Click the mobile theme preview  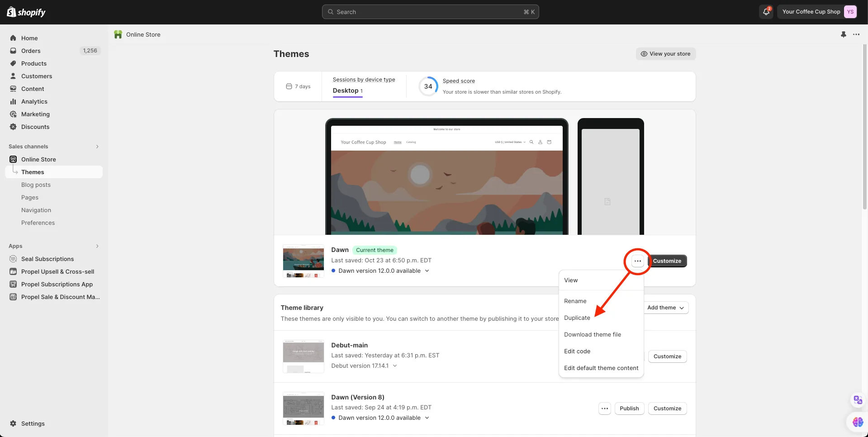[x=611, y=176]
